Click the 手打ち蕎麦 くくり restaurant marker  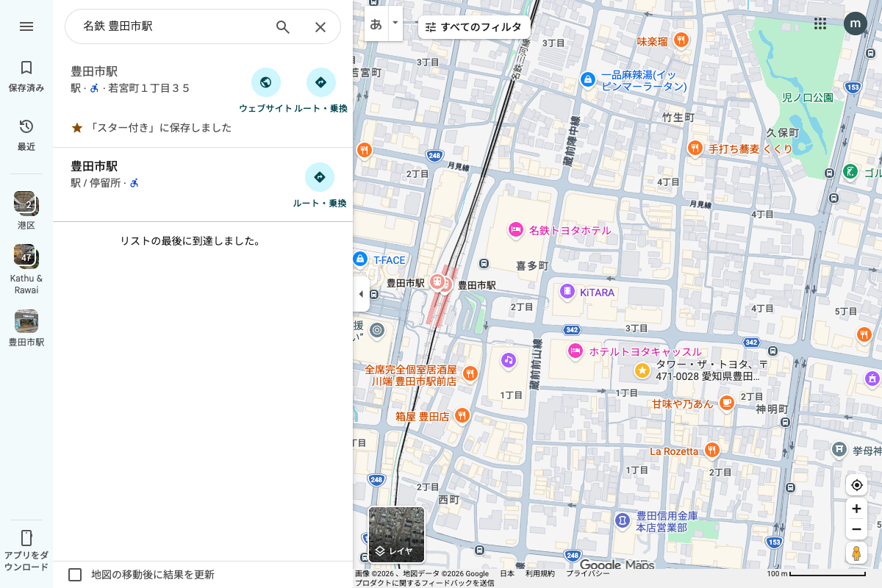695,148
